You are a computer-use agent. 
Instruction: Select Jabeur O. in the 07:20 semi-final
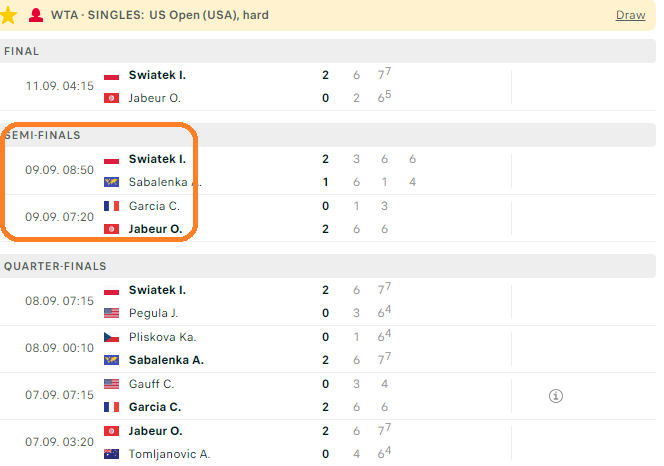pyautogui.click(x=155, y=229)
